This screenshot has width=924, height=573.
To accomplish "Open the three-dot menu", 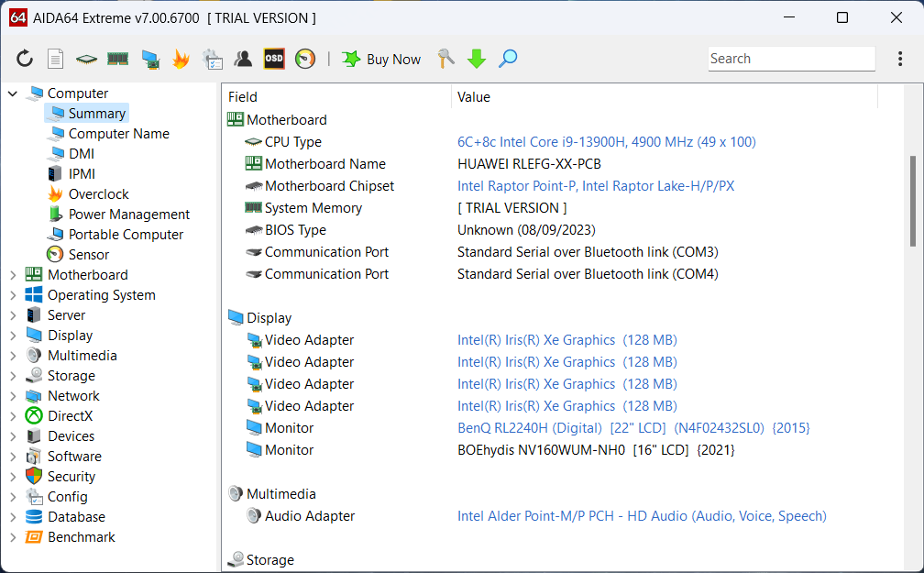I will 900,59.
